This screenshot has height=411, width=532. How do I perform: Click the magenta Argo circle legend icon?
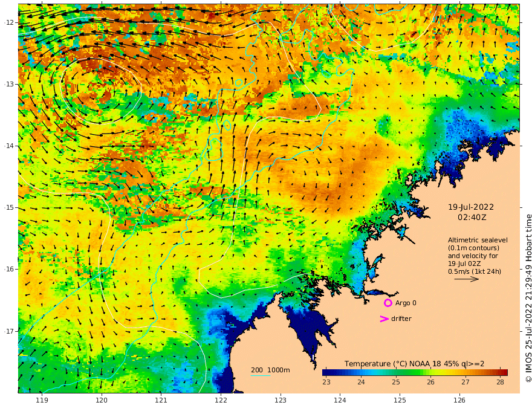click(388, 303)
